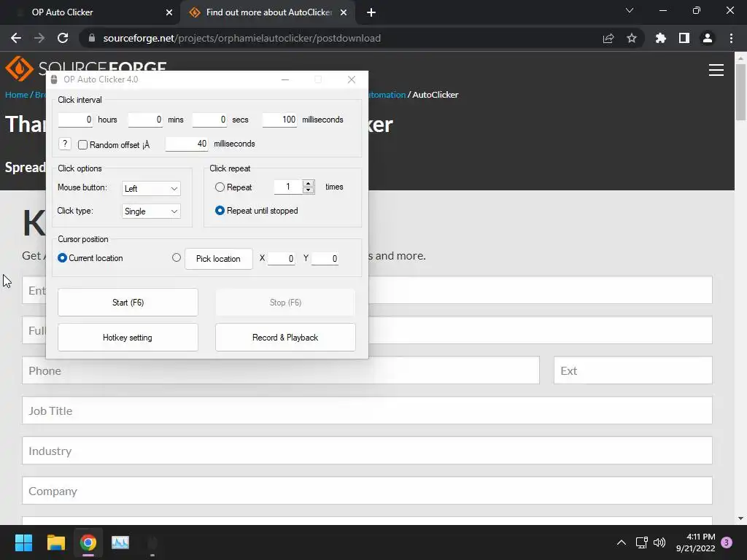Viewport: 747px width, 560px height.
Task: Click the random offset help button
Action: [x=65, y=144]
